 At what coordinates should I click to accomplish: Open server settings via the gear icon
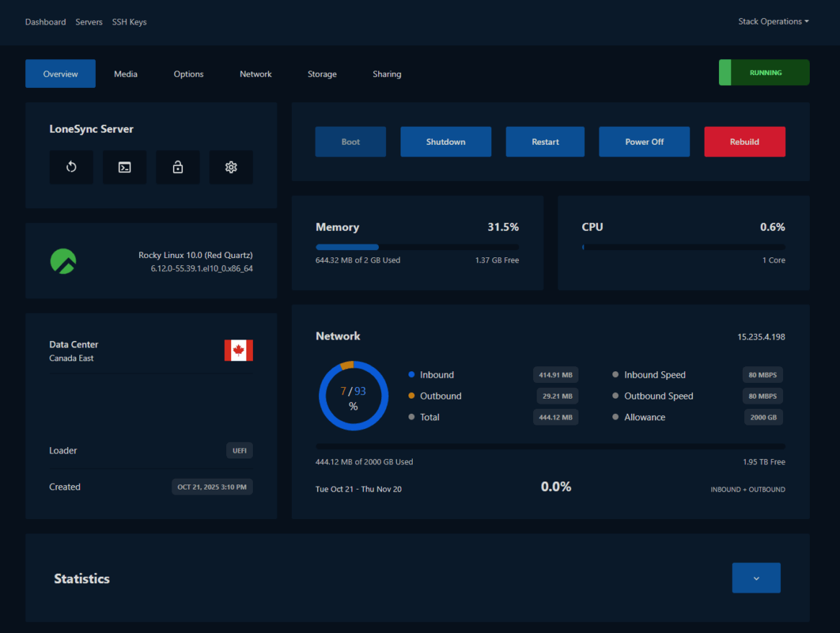[x=231, y=167]
